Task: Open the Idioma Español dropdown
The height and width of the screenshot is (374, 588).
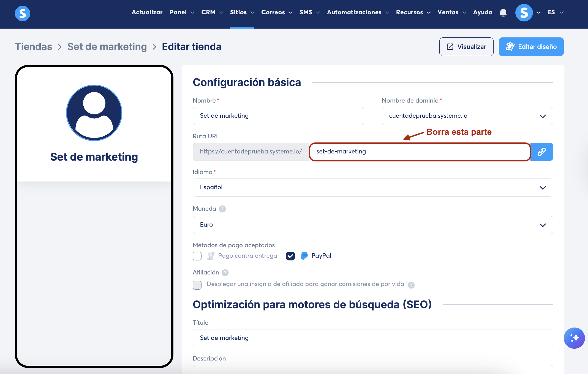Action: click(x=373, y=188)
